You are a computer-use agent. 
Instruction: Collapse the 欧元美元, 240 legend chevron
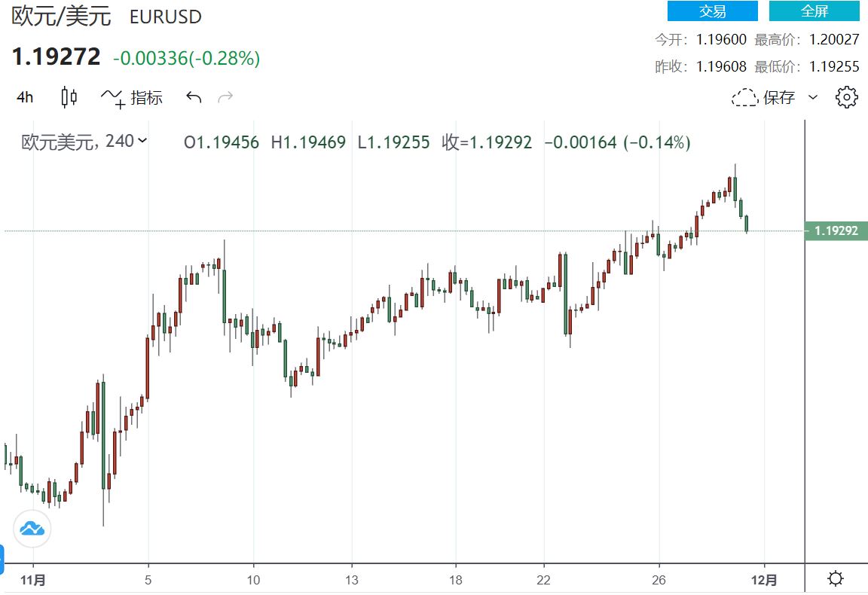pos(143,140)
